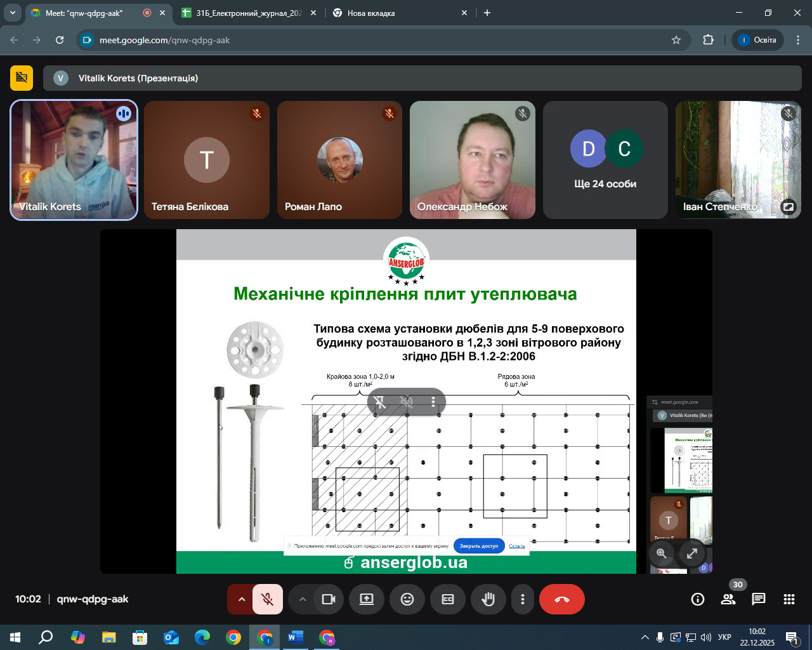The image size is (812, 650).
Task: Select Vitalik Korets video tile
Action: (74, 160)
